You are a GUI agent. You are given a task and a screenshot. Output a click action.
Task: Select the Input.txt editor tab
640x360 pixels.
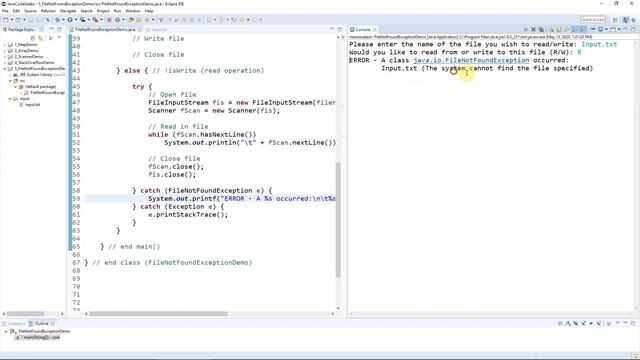point(157,29)
